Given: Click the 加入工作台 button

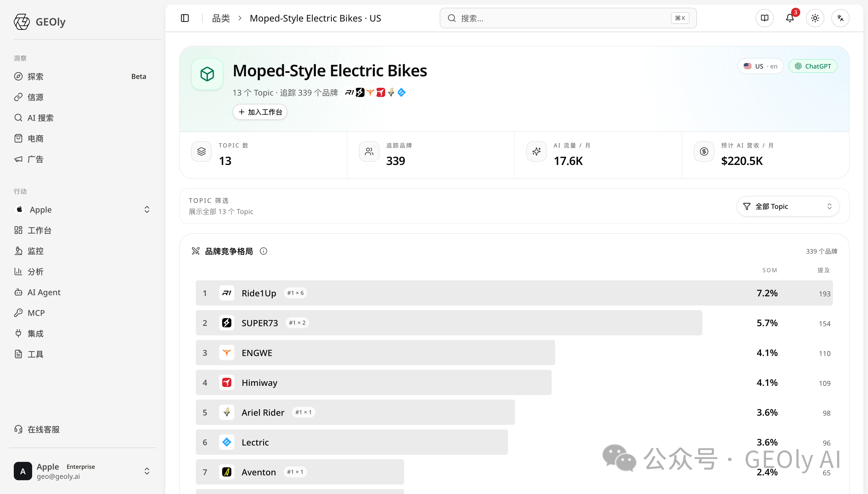Looking at the screenshot, I should click(260, 112).
